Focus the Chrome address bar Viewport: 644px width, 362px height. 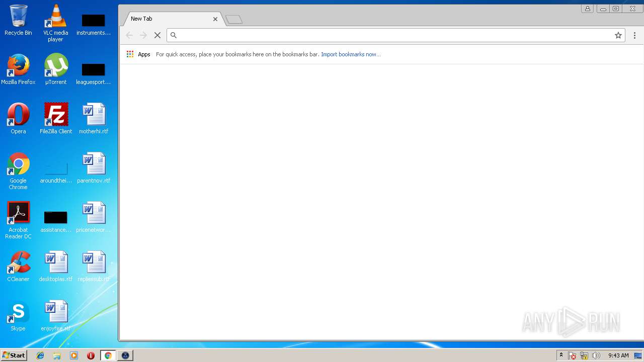click(x=395, y=35)
